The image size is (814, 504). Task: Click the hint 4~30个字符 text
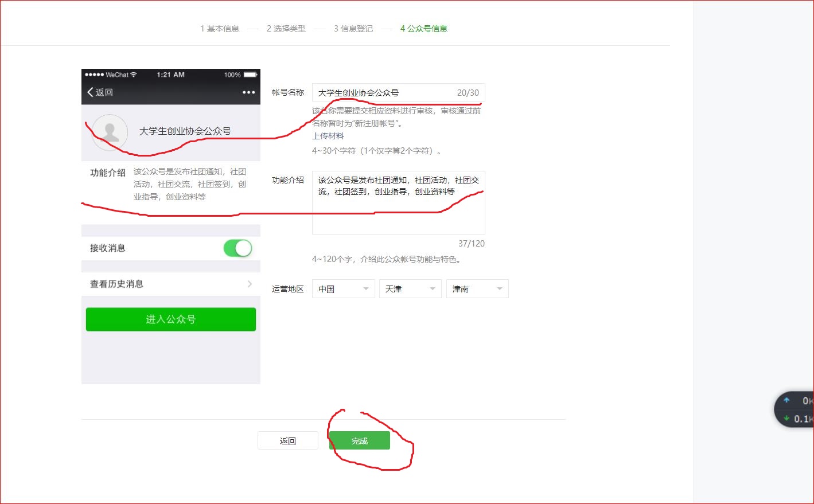(x=377, y=151)
